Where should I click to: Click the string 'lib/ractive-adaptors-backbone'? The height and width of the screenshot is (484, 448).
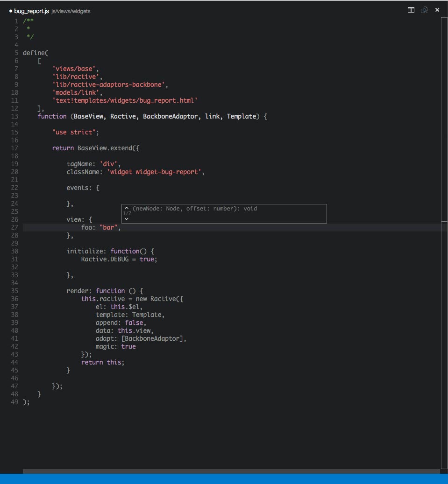click(108, 84)
